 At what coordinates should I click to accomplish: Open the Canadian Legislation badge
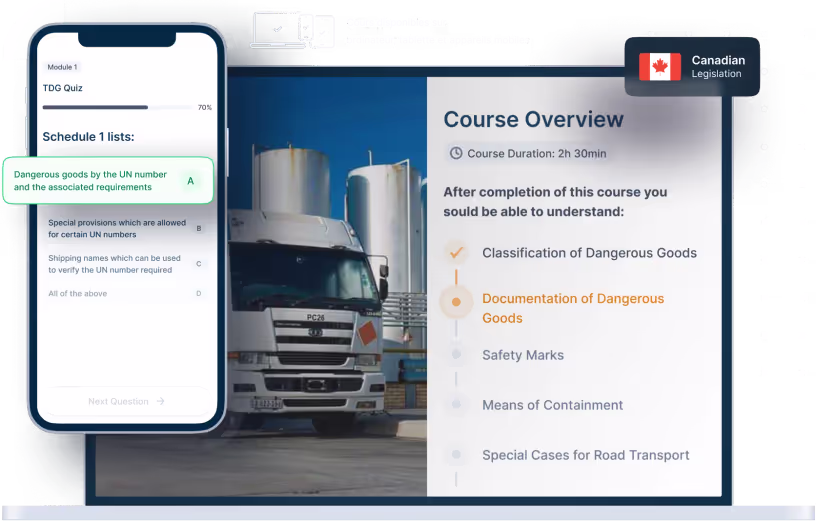click(x=692, y=67)
